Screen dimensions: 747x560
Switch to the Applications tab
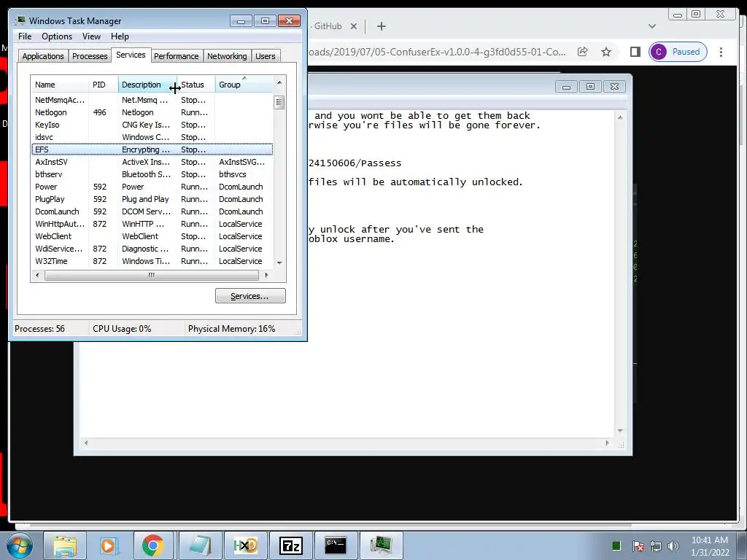click(43, 56)
